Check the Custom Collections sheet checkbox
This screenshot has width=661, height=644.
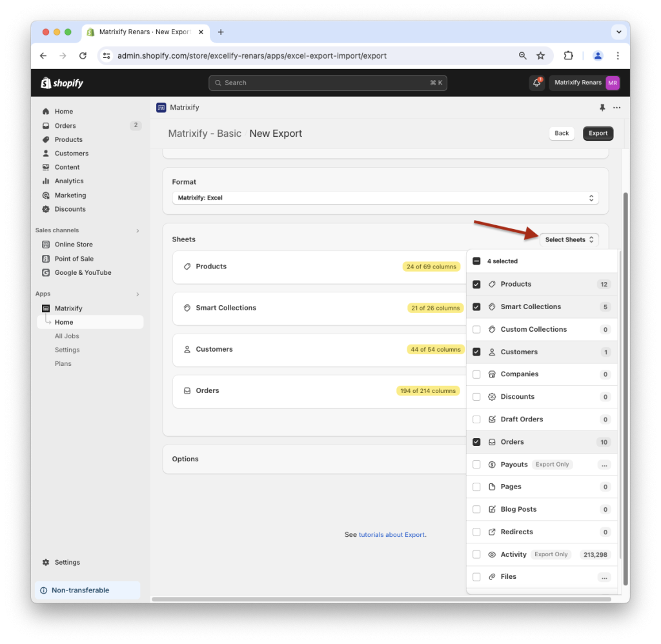476,329
